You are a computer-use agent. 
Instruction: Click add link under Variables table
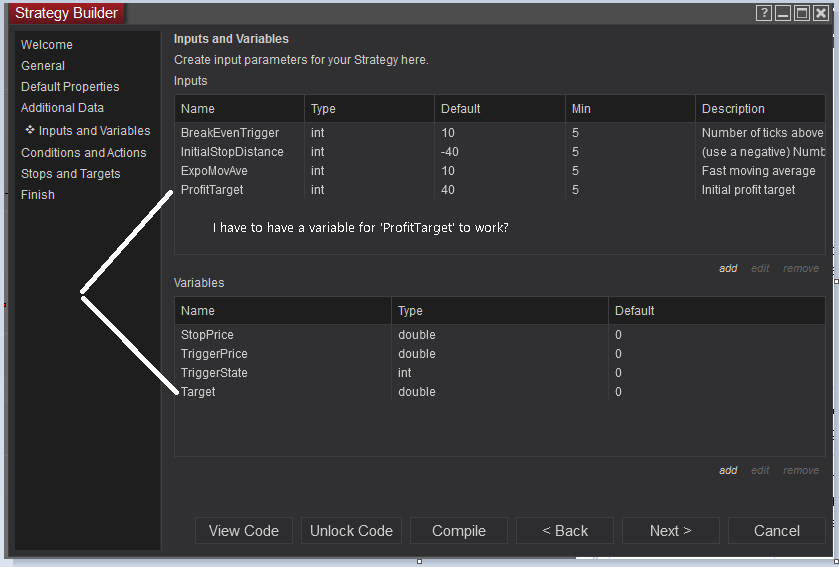[728, 470]
